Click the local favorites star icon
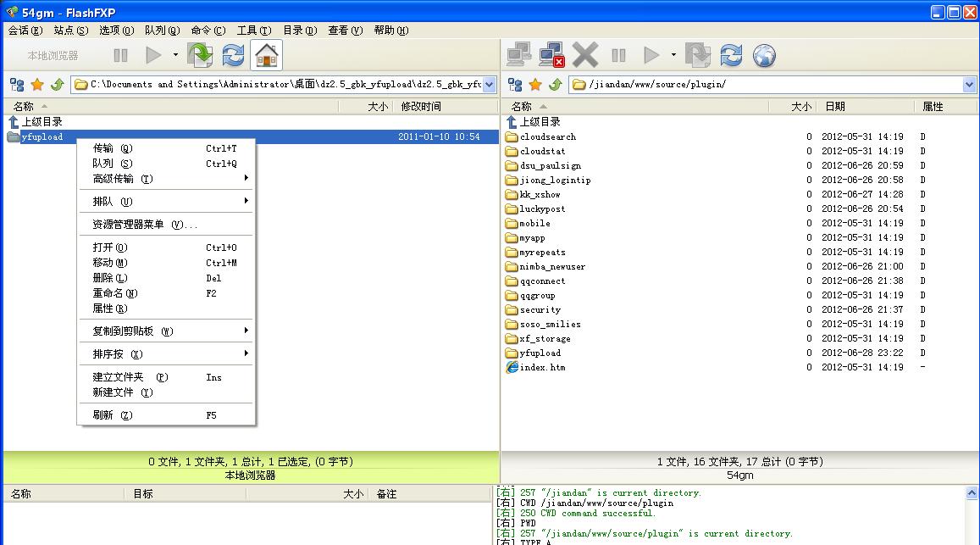980x545 pixels. click(x=37, y=85)
